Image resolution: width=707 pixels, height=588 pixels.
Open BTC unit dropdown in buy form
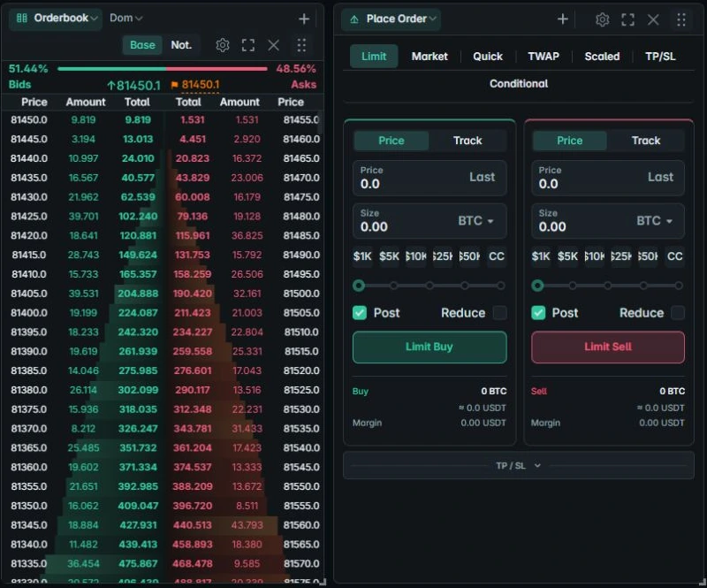(x=475, y=221)
